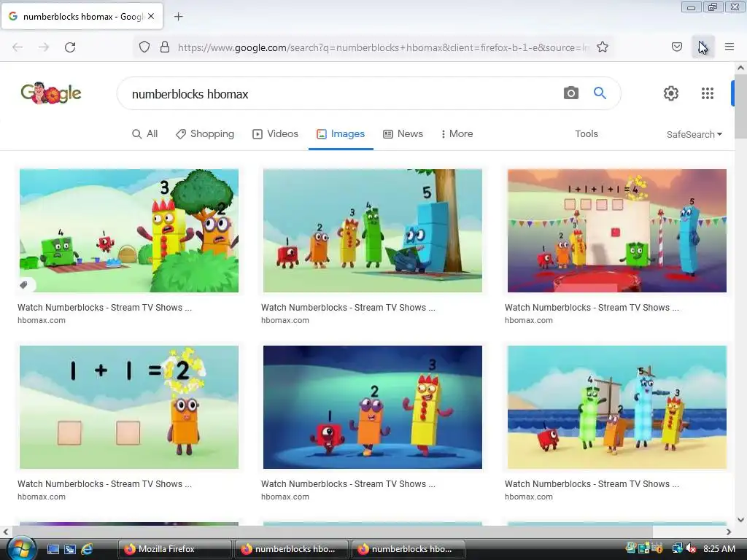Click horizontal scrollbar left arrow
Viewport: 747px width, 560px height.
click(6, 532)
